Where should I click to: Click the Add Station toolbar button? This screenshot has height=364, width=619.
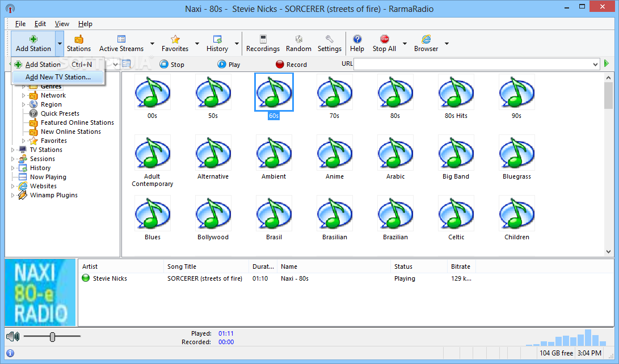33,44
